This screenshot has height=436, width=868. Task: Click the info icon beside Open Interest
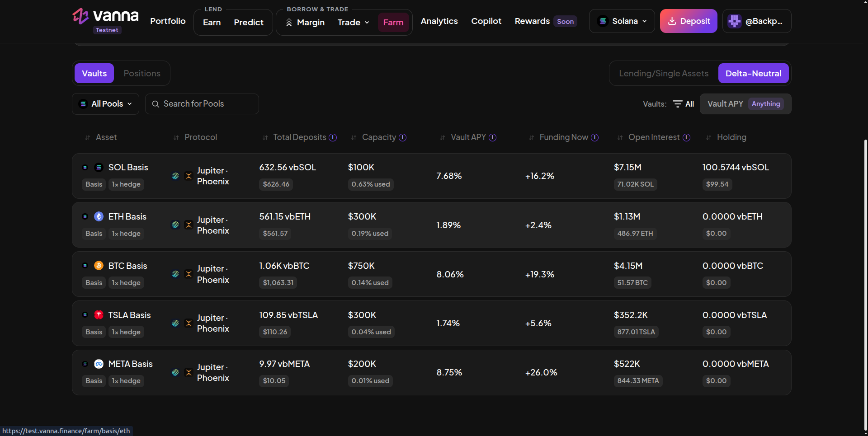(x=686, y=137)
